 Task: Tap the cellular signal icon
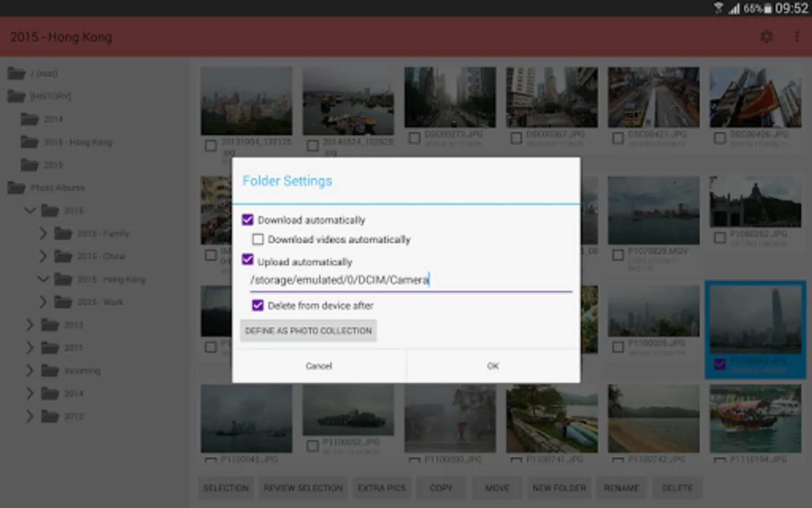(x=734, y=8)
